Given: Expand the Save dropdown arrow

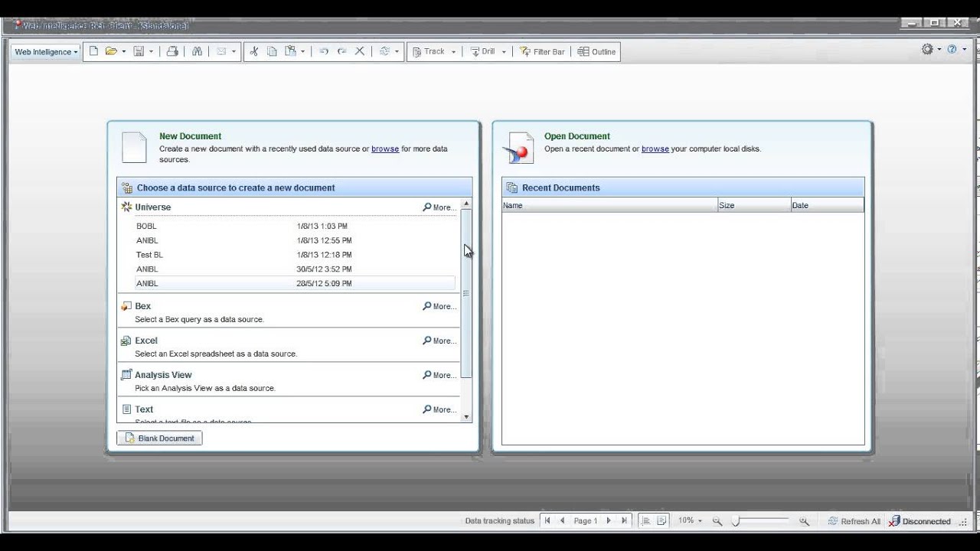Looking at the screenshot, I should pyautogui.click(x=151, y=52).
